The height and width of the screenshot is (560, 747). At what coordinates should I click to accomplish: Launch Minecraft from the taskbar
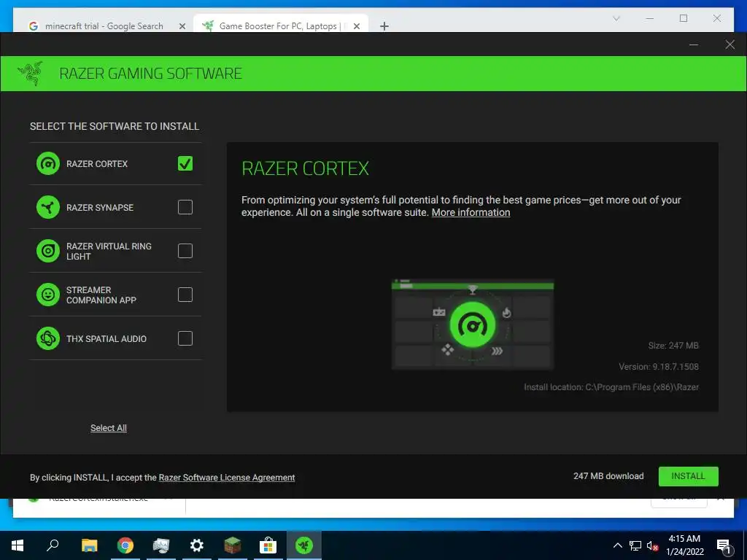tap(233, 545)
